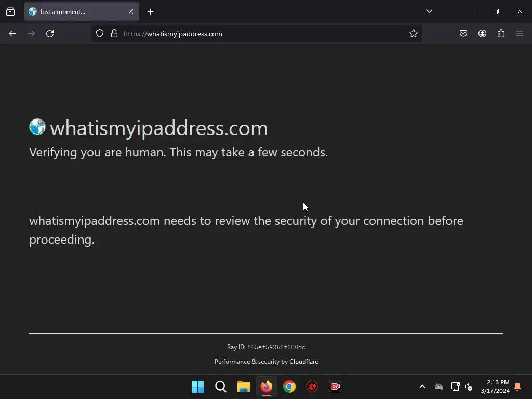This screenshot has width=532, height=399.
Task: Expand the list all tabs dropdown
Action: [x=429, y=11]
